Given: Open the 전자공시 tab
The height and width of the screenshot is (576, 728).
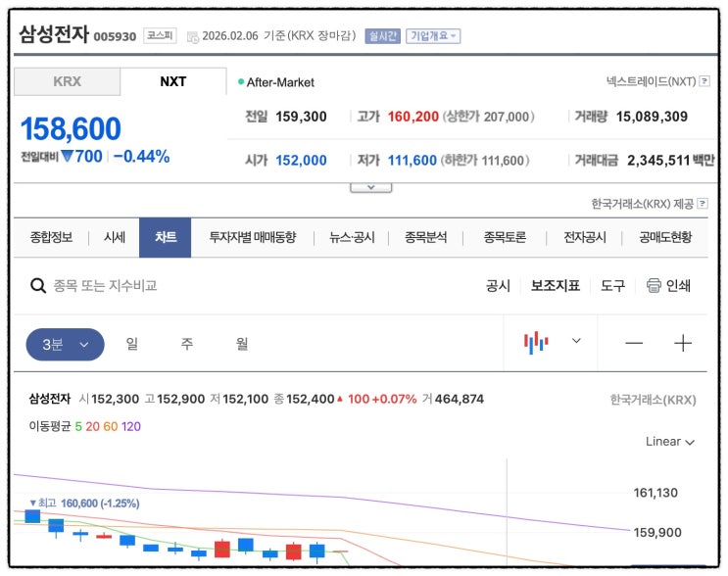Looking at the screenshot, I should (585, 237).
